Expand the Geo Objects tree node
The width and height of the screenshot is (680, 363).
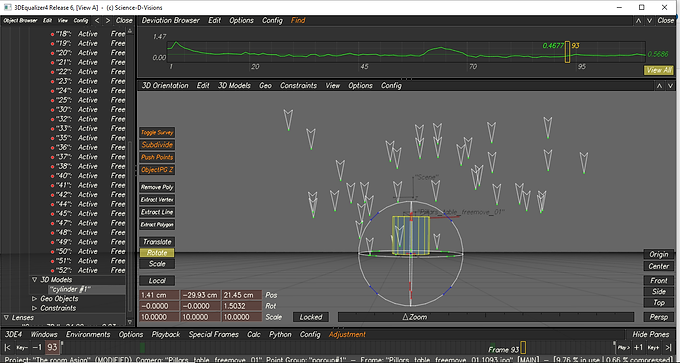(x=35, y=299)
